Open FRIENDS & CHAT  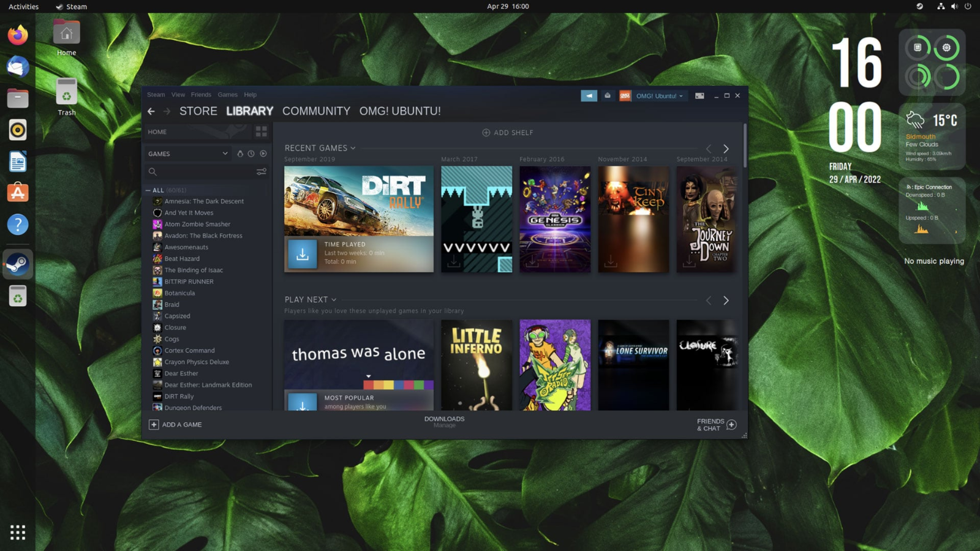pos(716,425)
